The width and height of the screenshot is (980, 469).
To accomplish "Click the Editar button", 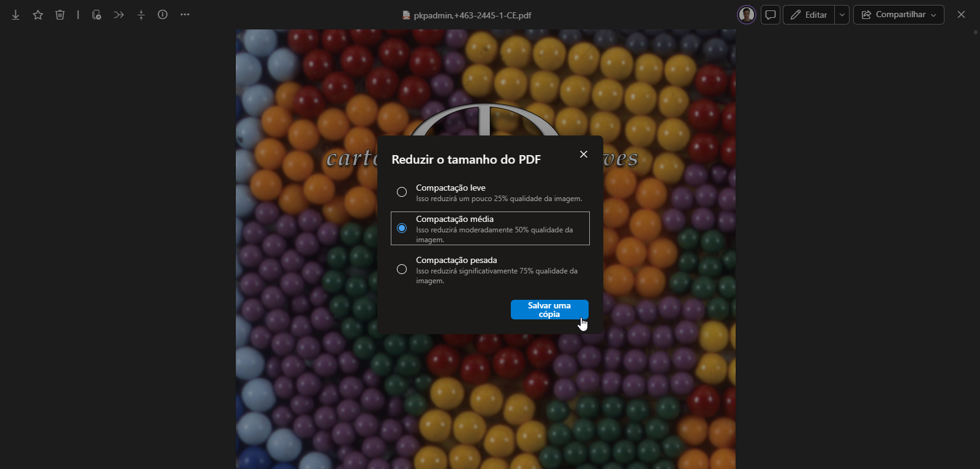I will pyautogui.click(x=809, y=15).
